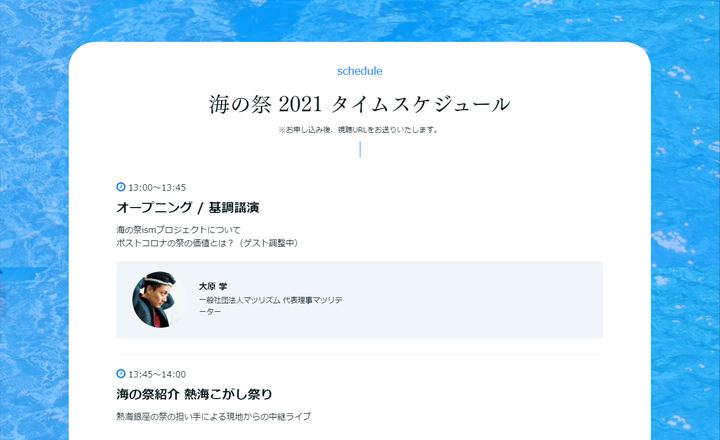Click the 13:00～13:45 time text
Screen dimensions: 720x440
[x=157, y=187]
